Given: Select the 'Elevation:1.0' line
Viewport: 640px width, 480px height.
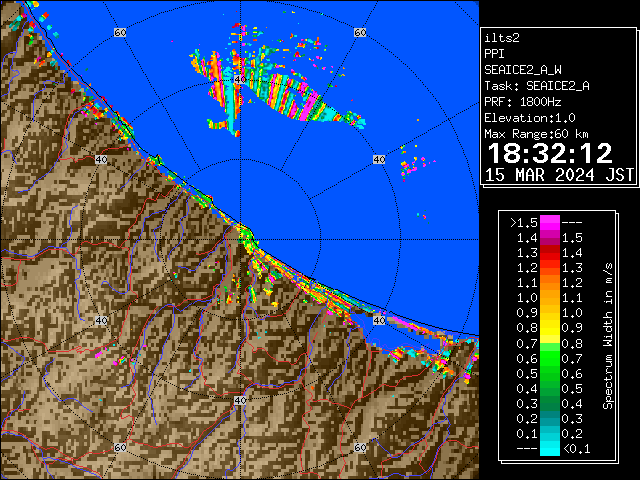Looking at the screenshot, I should coord(530,118).
